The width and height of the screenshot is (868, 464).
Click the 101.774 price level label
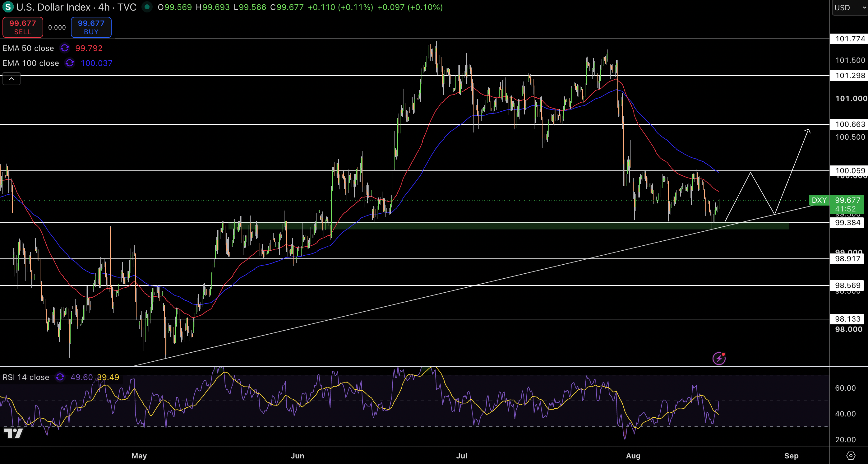[850, 39]
